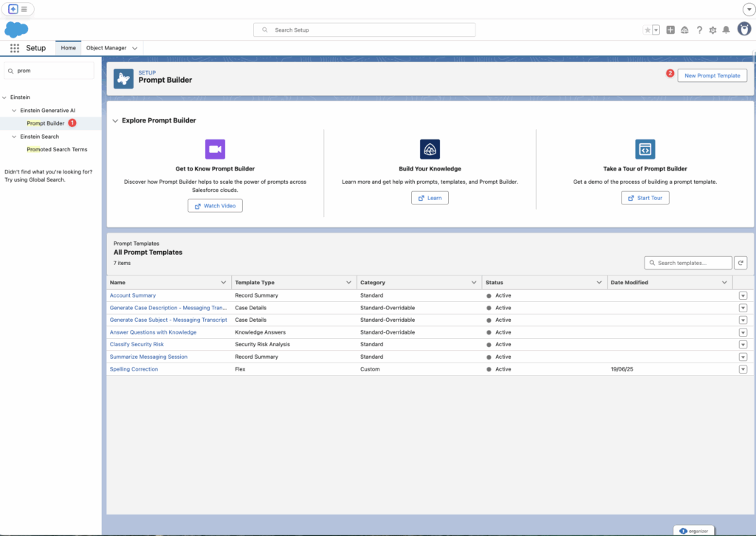Click the 'Custom' category cell
This screenshot has width=756, height=536.
[370, 369]
